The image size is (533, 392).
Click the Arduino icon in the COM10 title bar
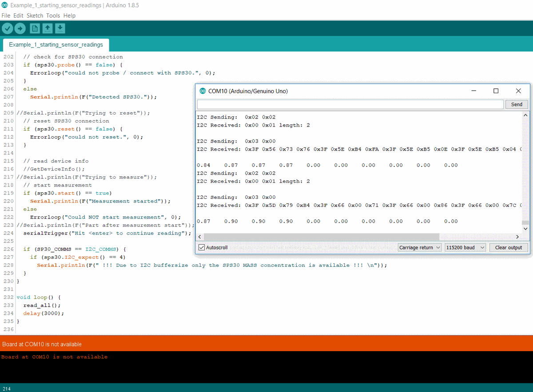(x=203, y=91)
